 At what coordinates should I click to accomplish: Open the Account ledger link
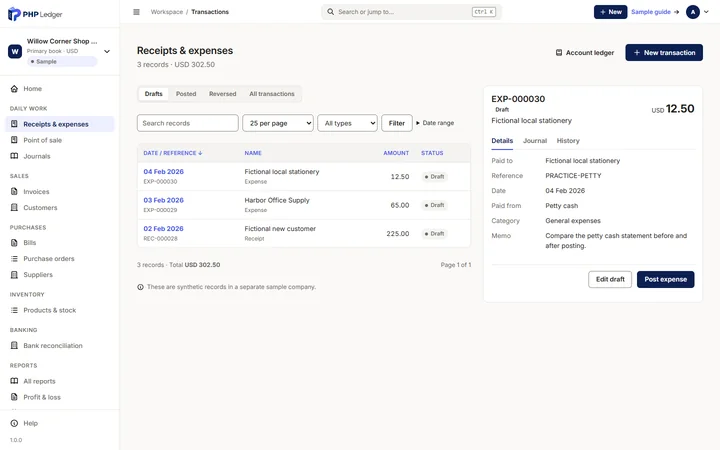(585, 53)
